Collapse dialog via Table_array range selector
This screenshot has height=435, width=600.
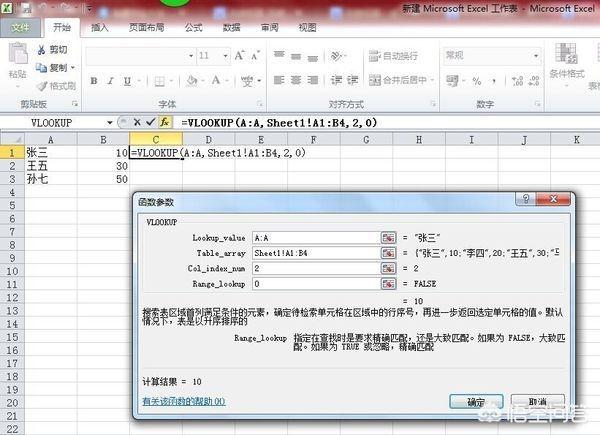pyautogui.click(x=388, y=253)
